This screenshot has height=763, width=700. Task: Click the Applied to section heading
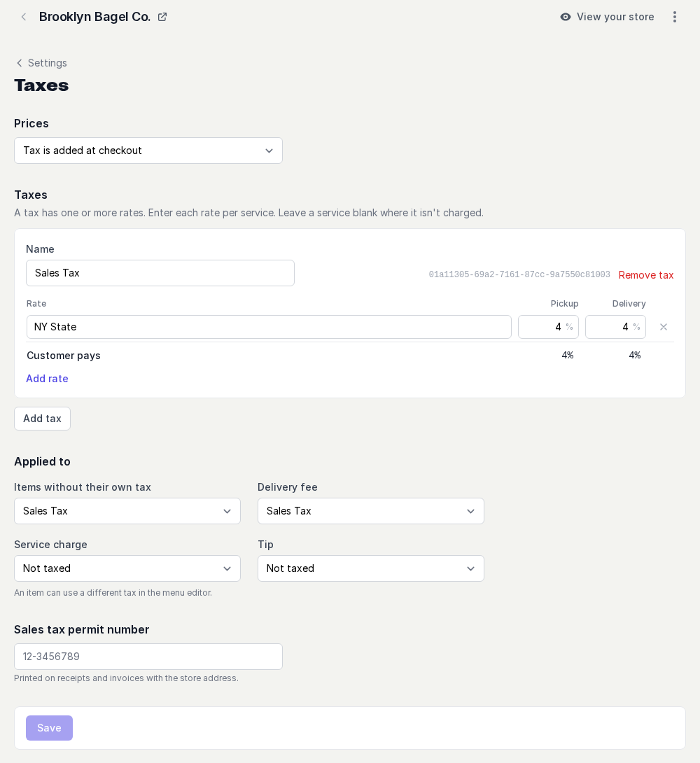tap(42, 462)
